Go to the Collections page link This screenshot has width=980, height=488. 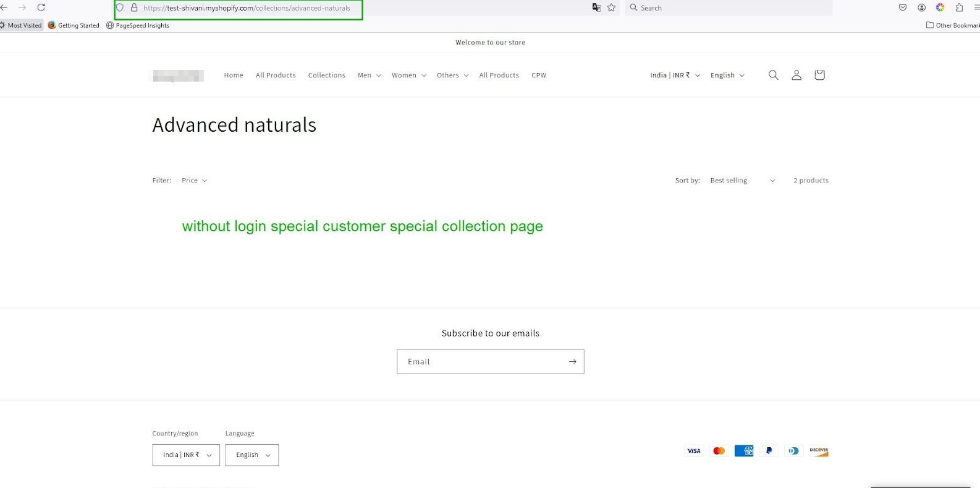coord(326,75)
